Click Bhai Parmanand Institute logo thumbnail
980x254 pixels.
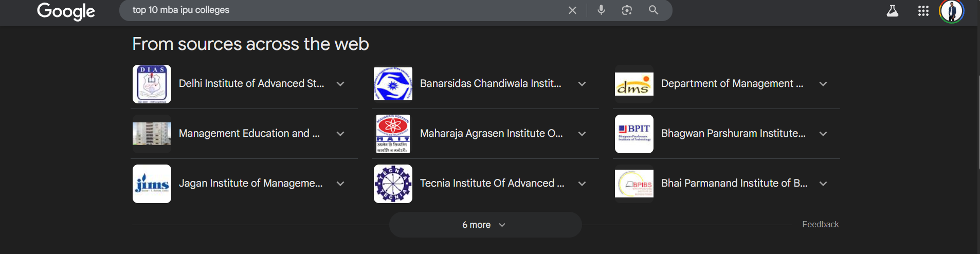point(634,184)
